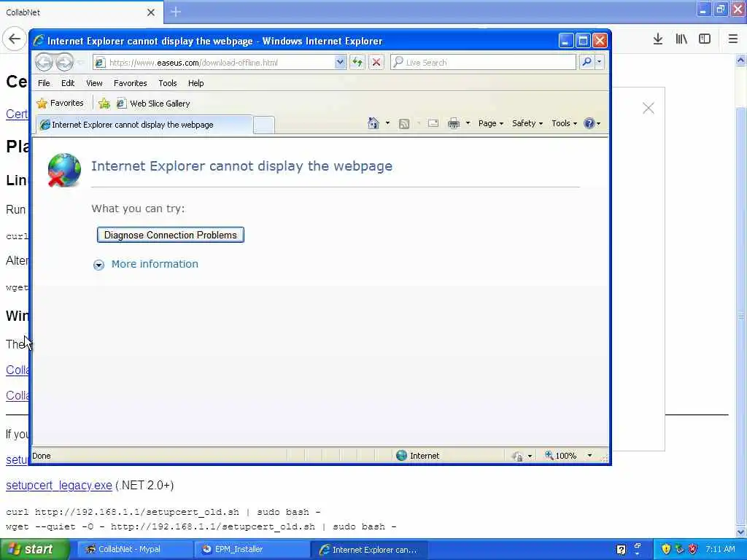Expand the address bar URL history dropdown
747x560 pixels.
tap(340, 62)
